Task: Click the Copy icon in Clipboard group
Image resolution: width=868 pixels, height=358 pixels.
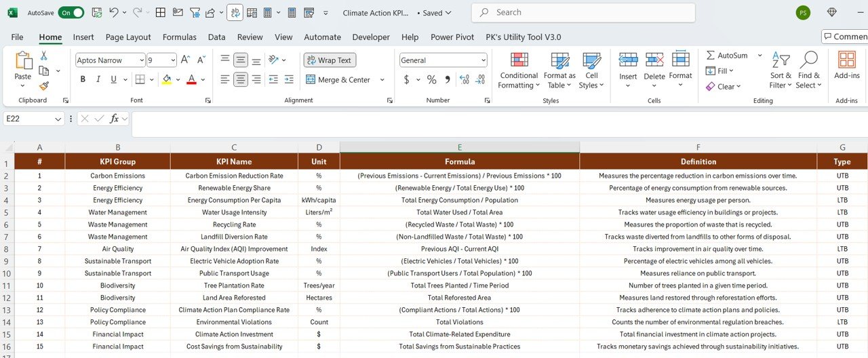Action: click(44, 71)
